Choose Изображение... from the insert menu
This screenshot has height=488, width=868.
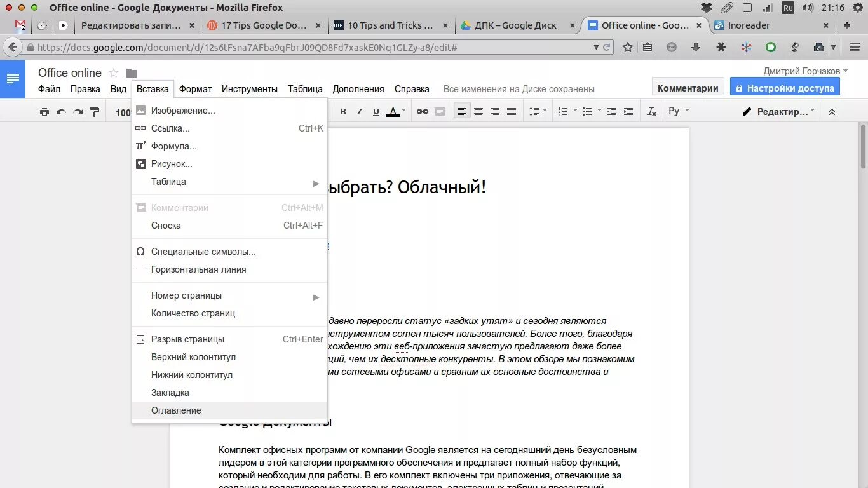[x=229, y=111]
